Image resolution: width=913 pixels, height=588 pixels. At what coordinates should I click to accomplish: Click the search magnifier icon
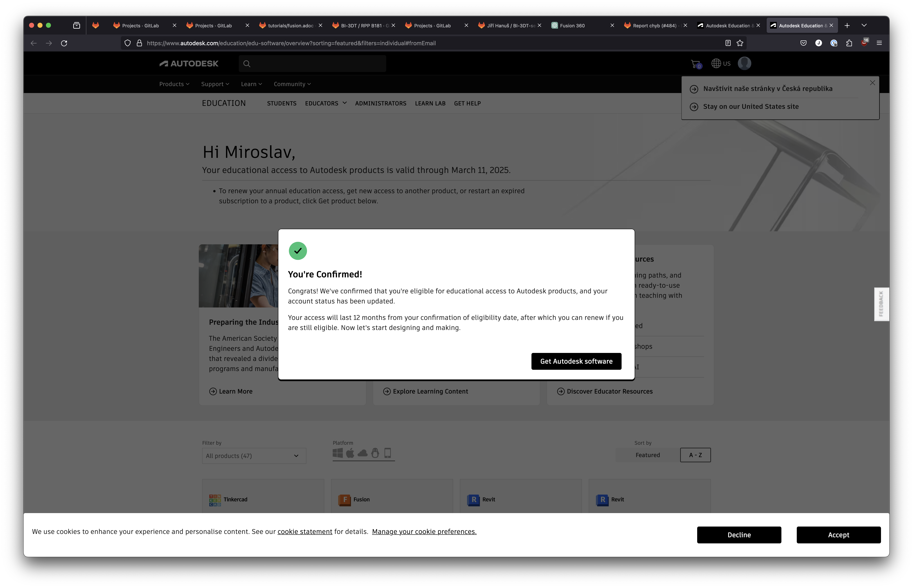pos(247,64)
